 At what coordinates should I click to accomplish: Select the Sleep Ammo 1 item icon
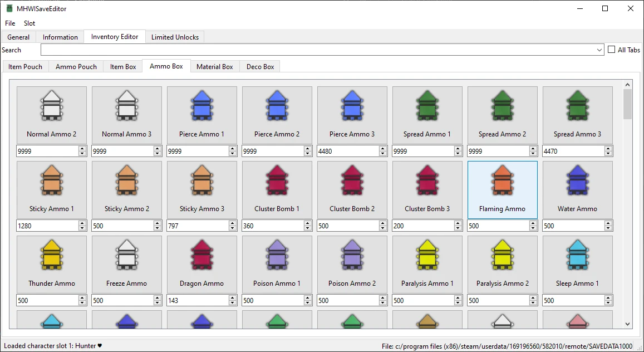coord(577,256)
